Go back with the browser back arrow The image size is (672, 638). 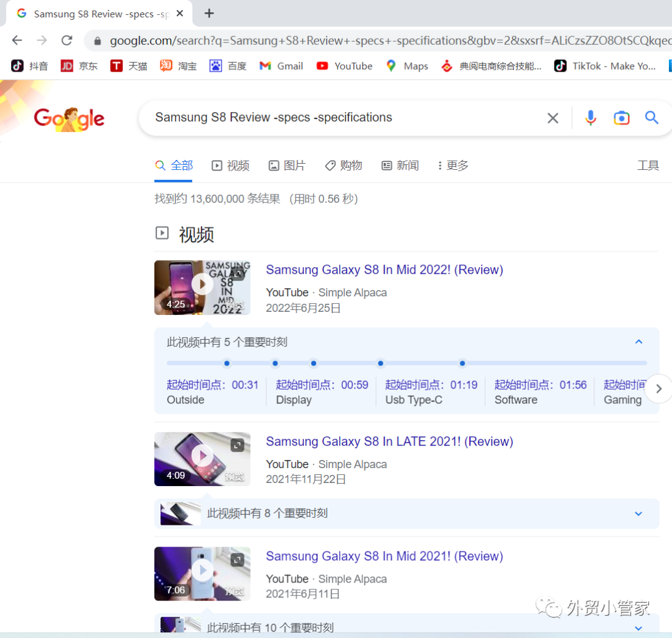click(17, 40)
